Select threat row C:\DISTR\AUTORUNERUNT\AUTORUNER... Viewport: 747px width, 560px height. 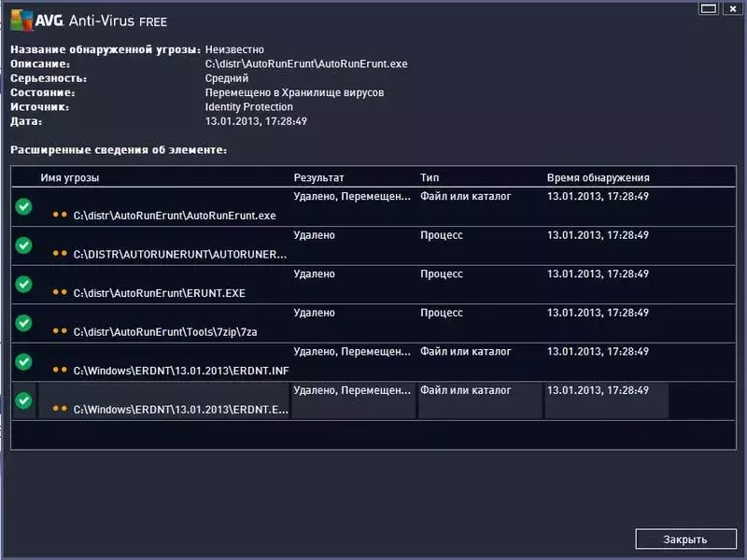[373, 245]
